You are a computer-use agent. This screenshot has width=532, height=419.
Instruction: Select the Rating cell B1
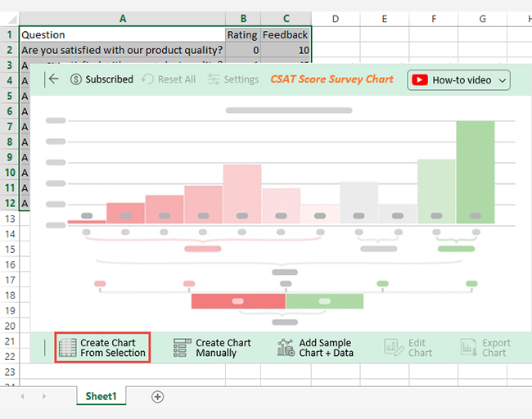click(243, 34)
